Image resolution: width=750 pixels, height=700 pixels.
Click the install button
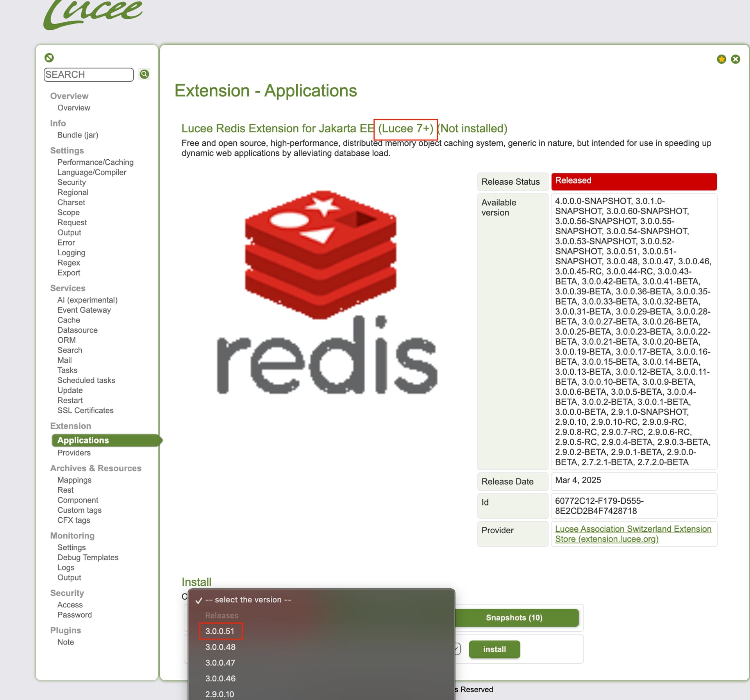(x=495, y=649)
